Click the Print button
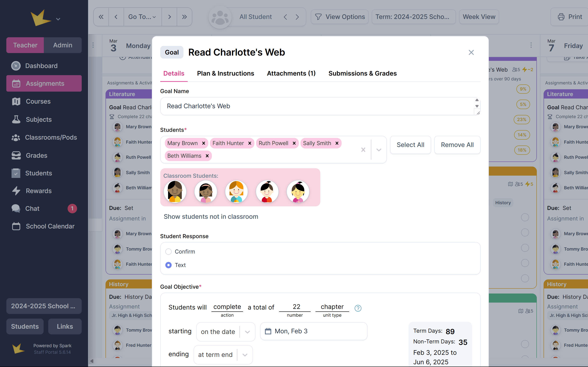The height and width of the screenshot is (367, 588). [x=569, y=17]
